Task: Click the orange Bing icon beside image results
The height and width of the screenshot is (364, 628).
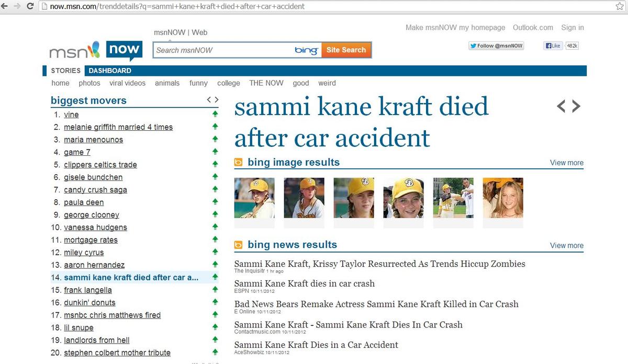Action: 239,163
